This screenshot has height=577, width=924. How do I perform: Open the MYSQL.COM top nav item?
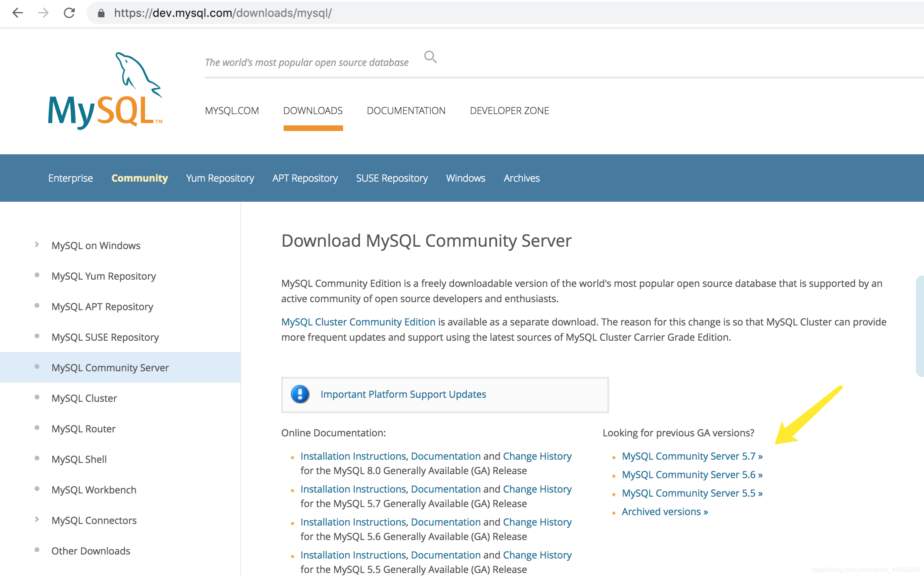[x=232, y=110]
